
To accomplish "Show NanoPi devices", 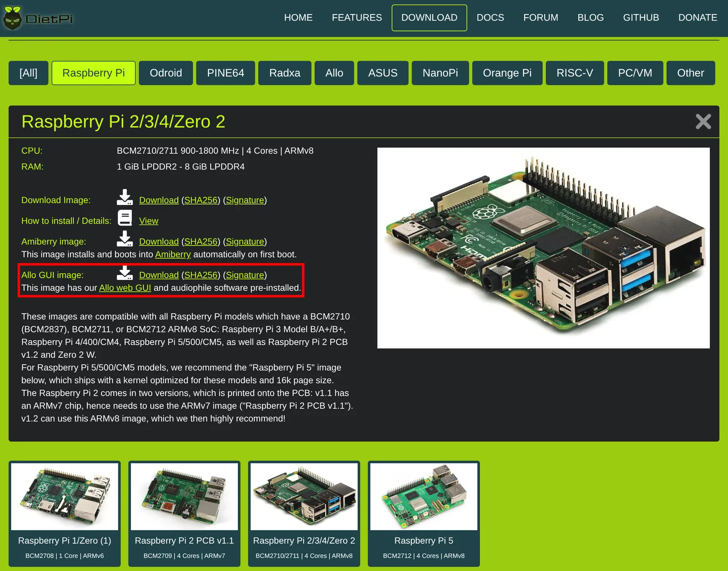I will [440, 73].
